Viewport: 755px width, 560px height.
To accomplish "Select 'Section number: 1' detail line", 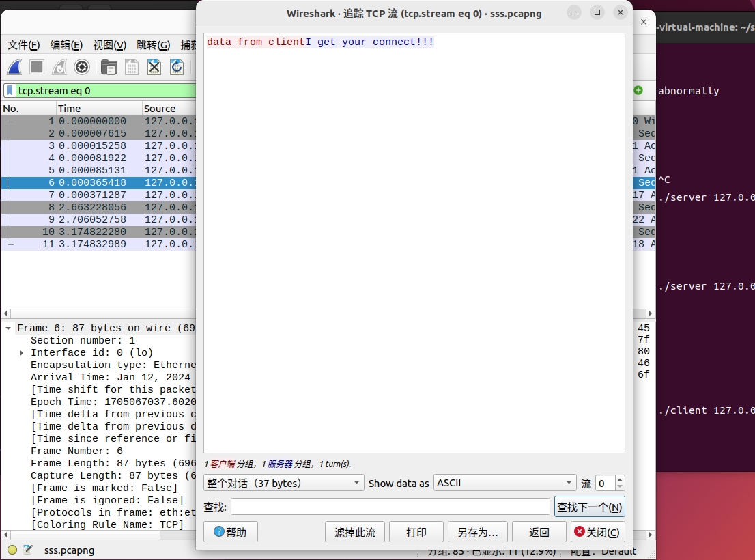I will click(83, 340).
